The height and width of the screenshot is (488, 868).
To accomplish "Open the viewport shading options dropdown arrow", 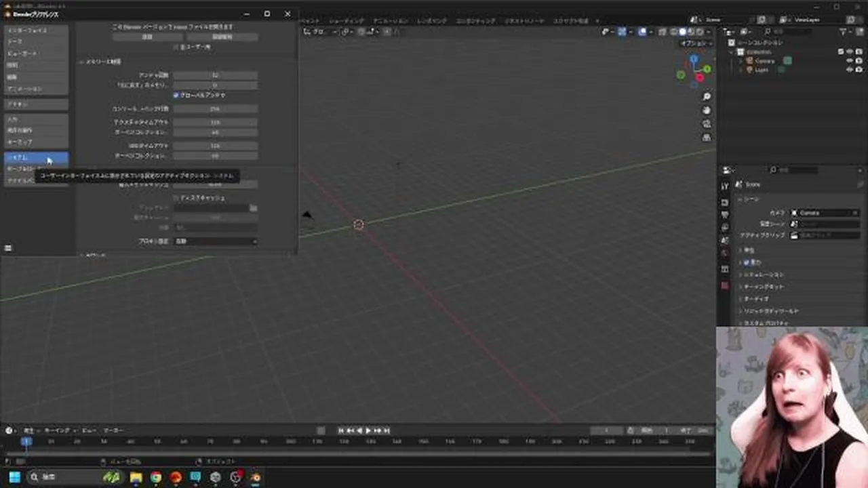I will point(709,32).
